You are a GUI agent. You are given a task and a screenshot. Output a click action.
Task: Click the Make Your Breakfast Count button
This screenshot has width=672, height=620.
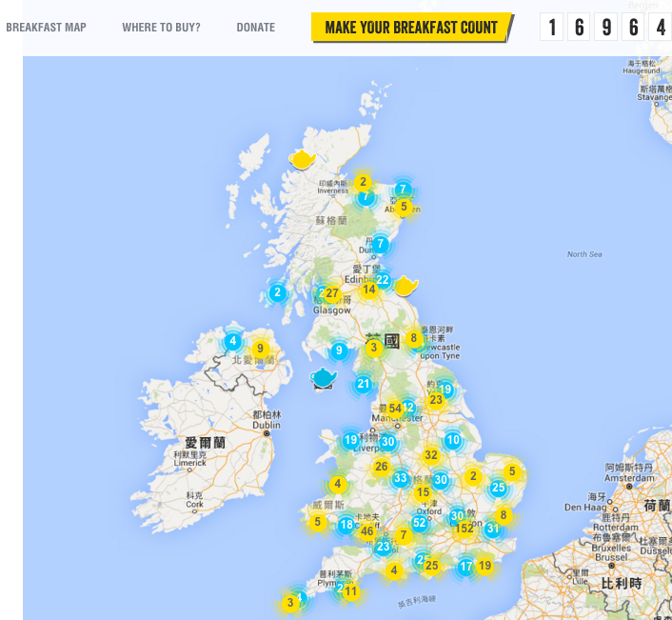(x=411, y=28)
